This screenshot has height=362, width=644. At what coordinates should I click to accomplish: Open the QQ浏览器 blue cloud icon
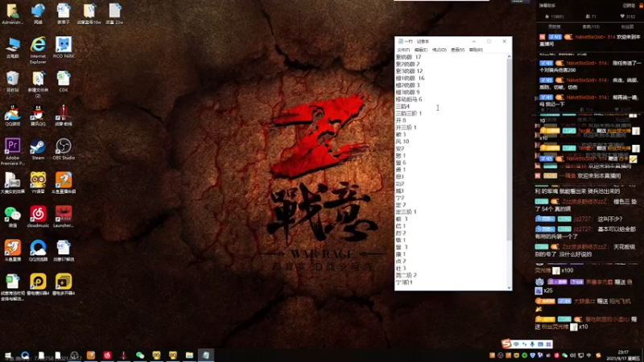(x=38, y=250)
